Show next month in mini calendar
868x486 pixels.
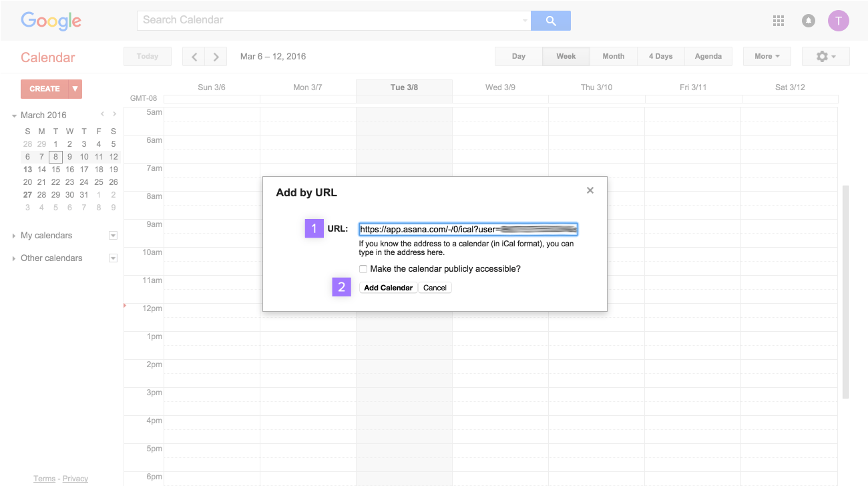click(114, 115)
